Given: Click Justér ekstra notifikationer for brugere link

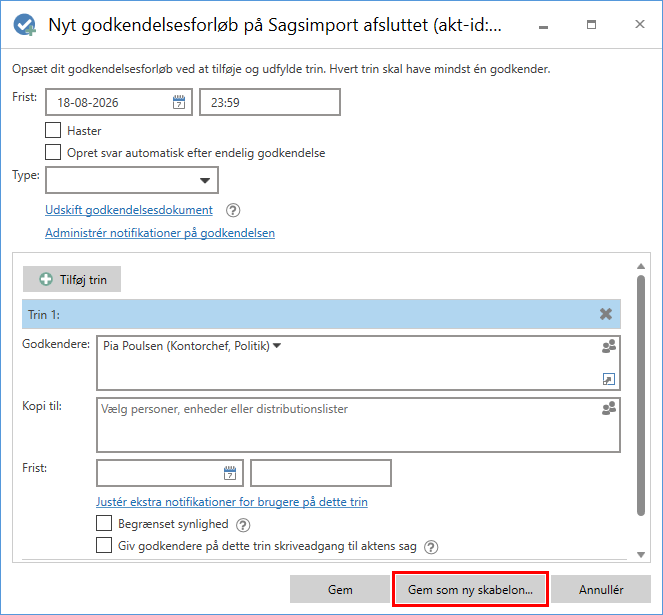Looking at the screenshot, I should (x=232, y=502).
